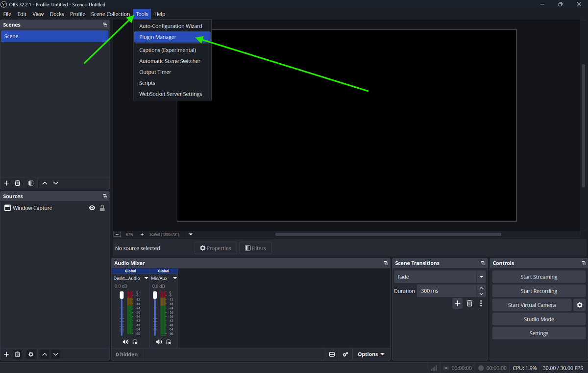588x373 pixels.
Task: Move source up arrow in Sources panel
Action: point(45,354)
